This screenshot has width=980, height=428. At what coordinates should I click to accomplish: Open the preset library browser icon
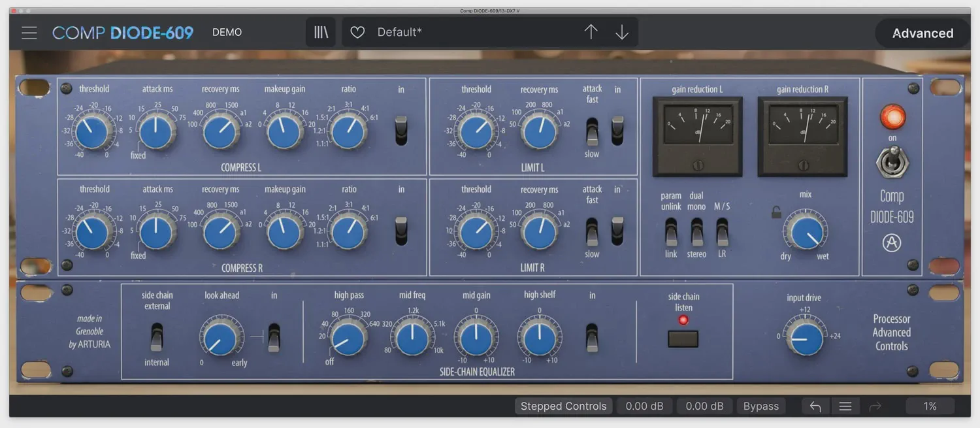pos(321,33)
